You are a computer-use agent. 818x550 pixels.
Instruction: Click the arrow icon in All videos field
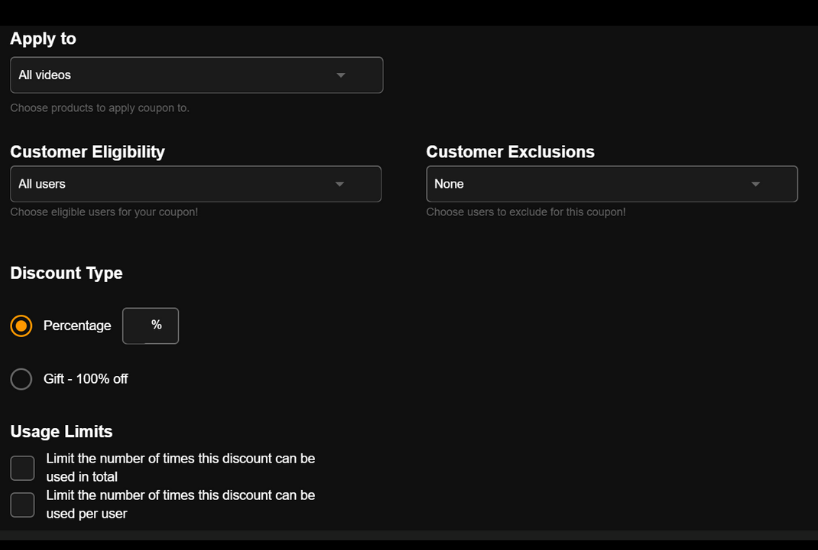coord(341,75)
